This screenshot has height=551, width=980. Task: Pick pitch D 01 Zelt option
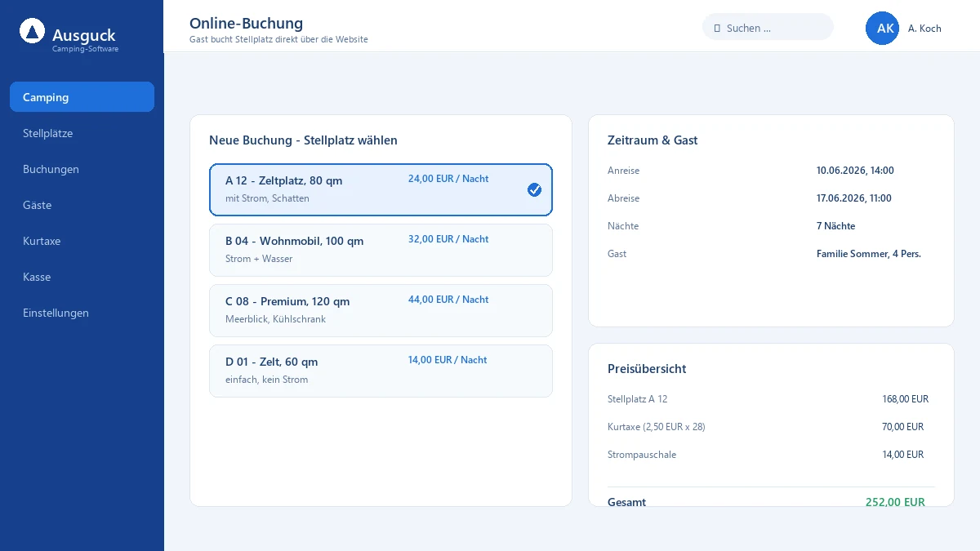(x=381, y=371)
